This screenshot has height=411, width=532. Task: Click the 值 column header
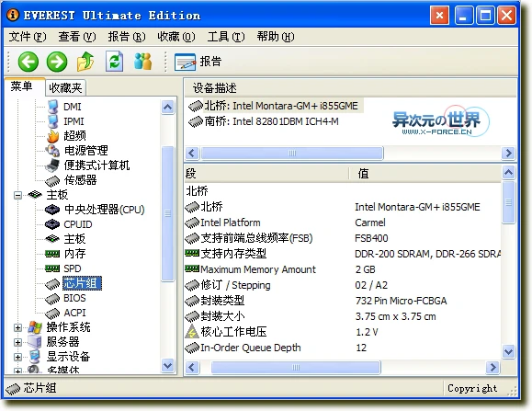425,174
